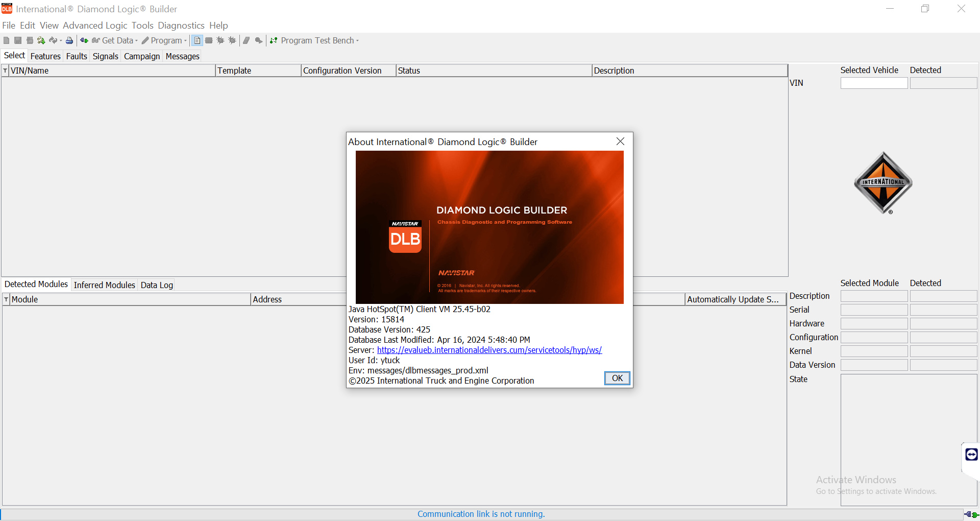Switch to the Inferred Modules tab
This screenshot has width=980, height=521.
click(104, 285)
